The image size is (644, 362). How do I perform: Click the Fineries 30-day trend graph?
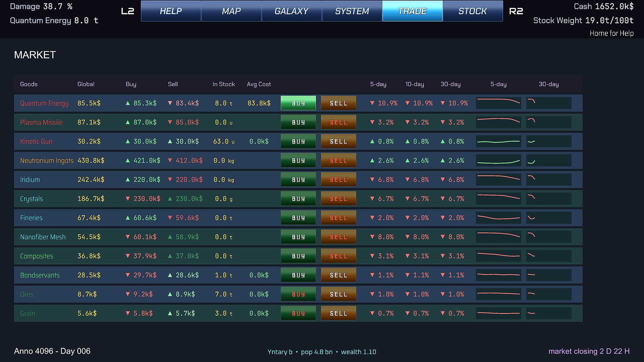tap(549, 218)
